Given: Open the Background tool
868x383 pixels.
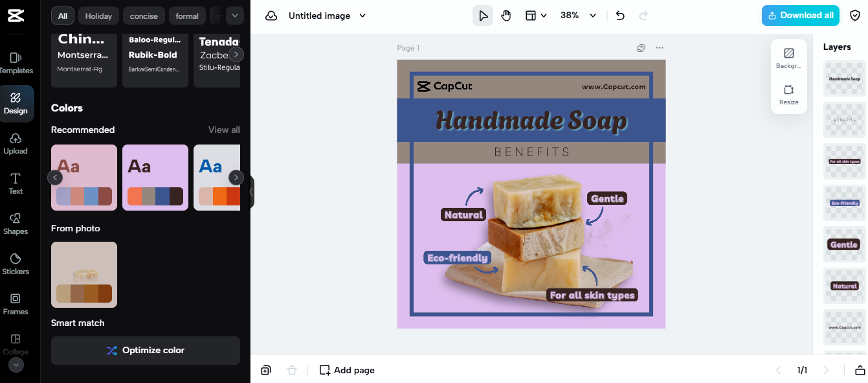Looking at the screenshot, I should pos(788,58).
